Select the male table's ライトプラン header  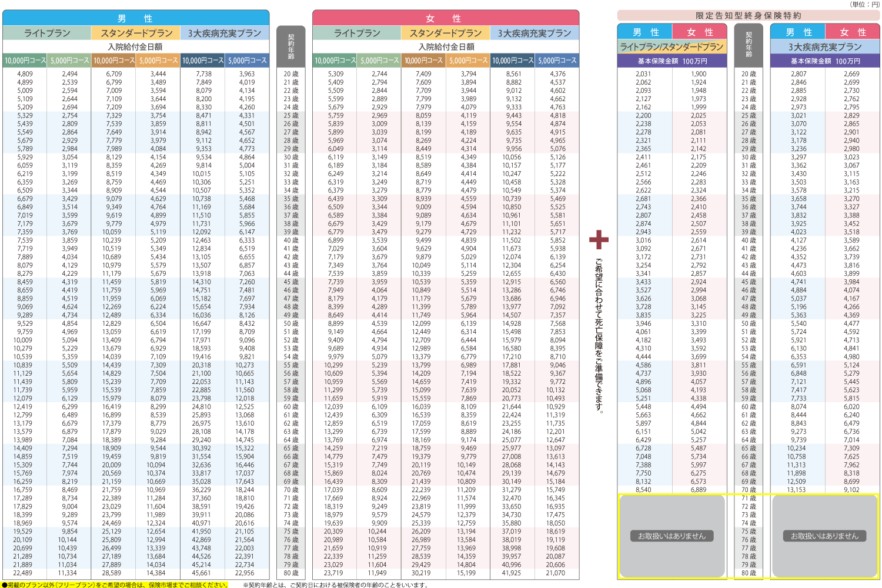point(47,34)
